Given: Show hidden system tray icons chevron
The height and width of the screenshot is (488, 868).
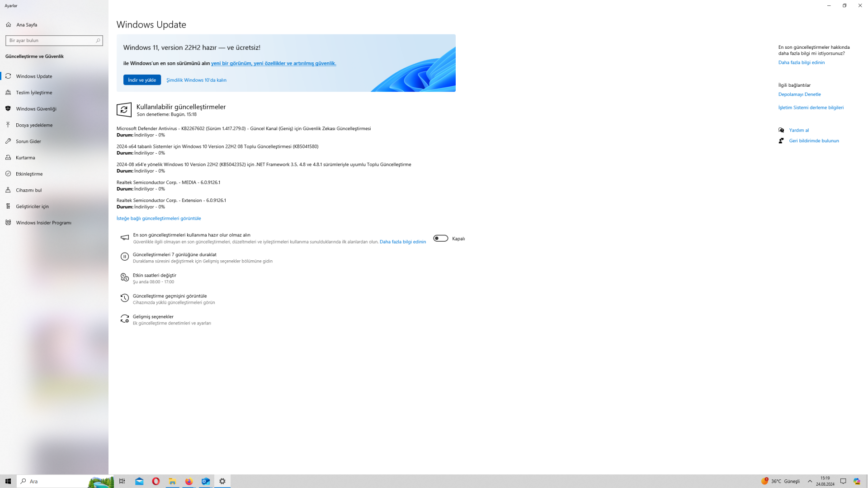Looking at the screenshot, I should coord(810,481).
